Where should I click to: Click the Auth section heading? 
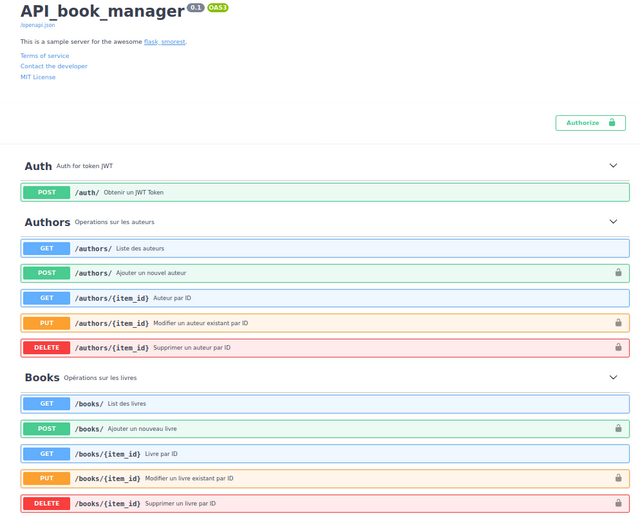tap(38, 166)
